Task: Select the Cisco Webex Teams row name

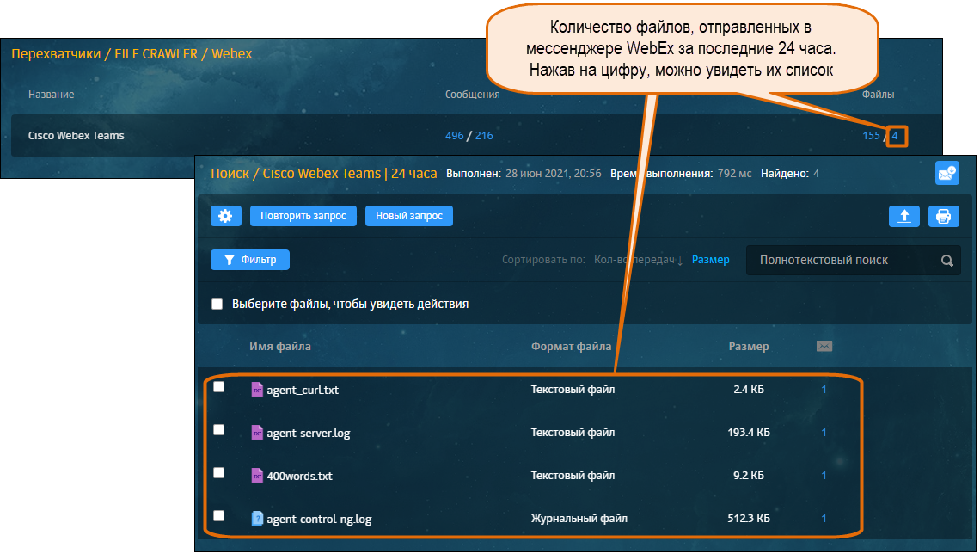Action: click(x=77, y=136)
